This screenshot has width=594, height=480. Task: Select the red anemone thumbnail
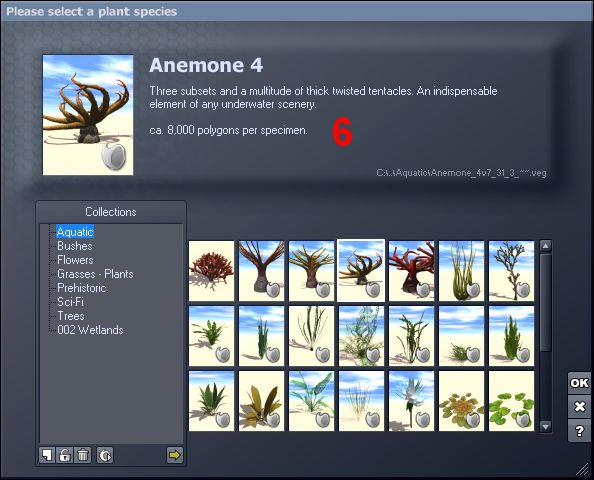pyautogui.click(x=411, y=271)
